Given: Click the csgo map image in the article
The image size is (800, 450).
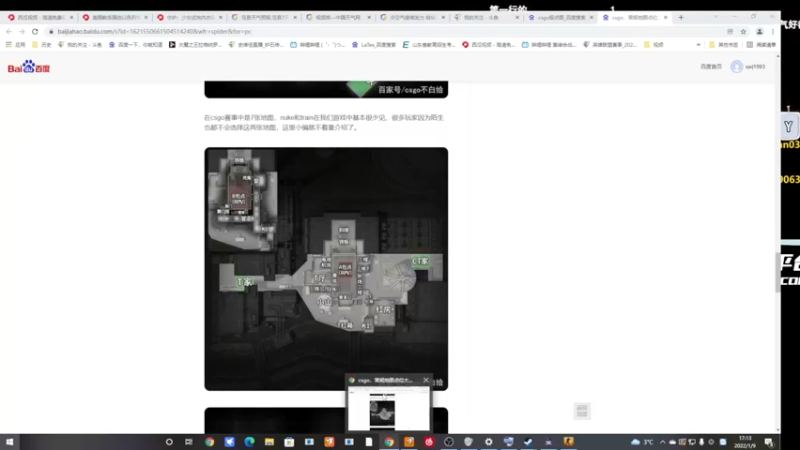Looking at the screenshot, I should (x=326, y=269).
